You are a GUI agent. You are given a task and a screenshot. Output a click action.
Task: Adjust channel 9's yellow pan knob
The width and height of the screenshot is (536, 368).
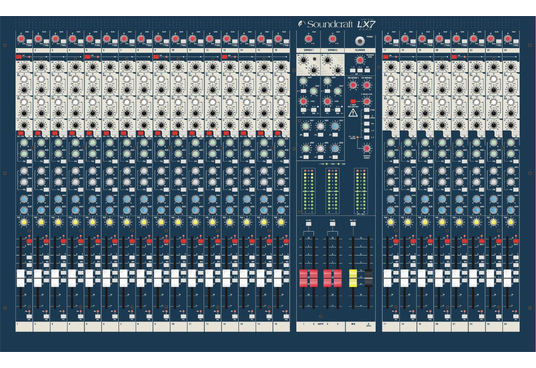pos(161,222)
